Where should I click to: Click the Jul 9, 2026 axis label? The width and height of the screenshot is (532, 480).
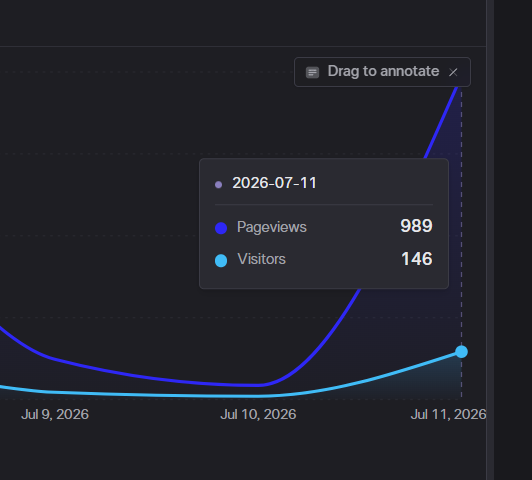(x=55, y=414)
